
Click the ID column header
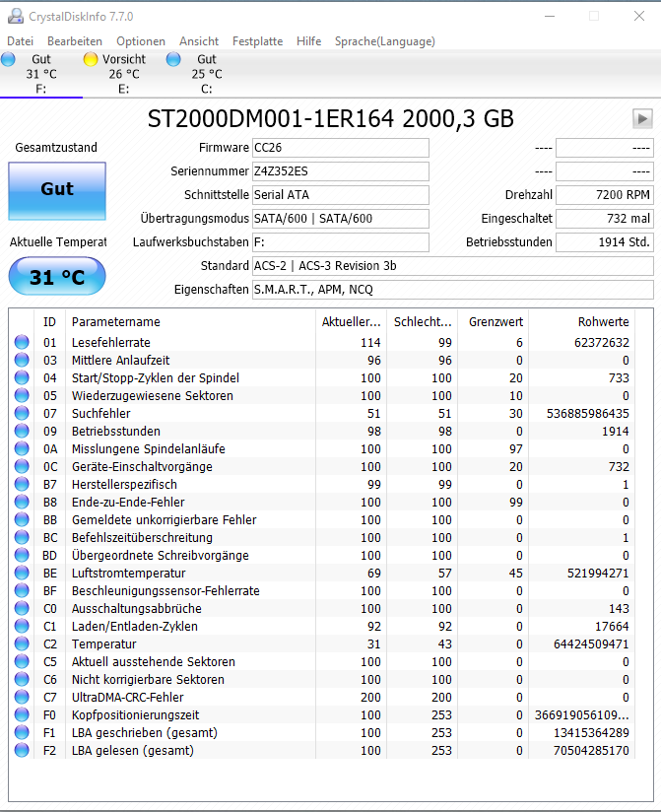click(x=49, y=322)
